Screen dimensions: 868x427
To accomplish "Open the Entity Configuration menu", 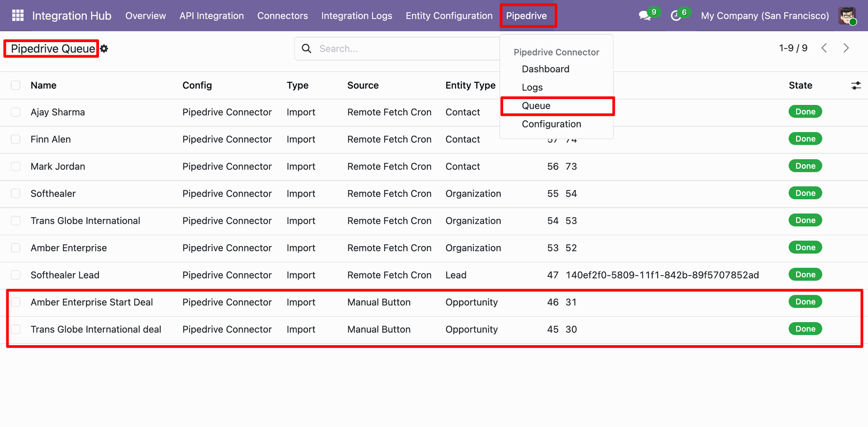I will (x=449, y=16).
